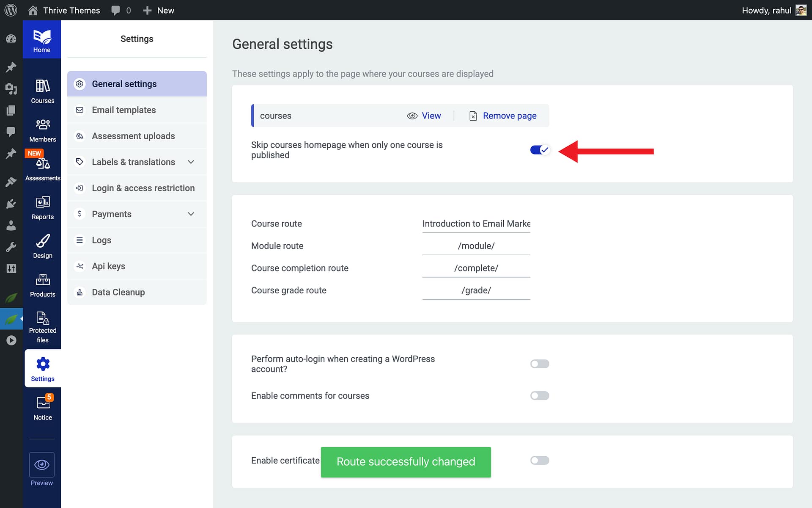Enable auto-login on account creation toggle
The height and width of the screenshot is (508, 812).
tap(539, 364)
